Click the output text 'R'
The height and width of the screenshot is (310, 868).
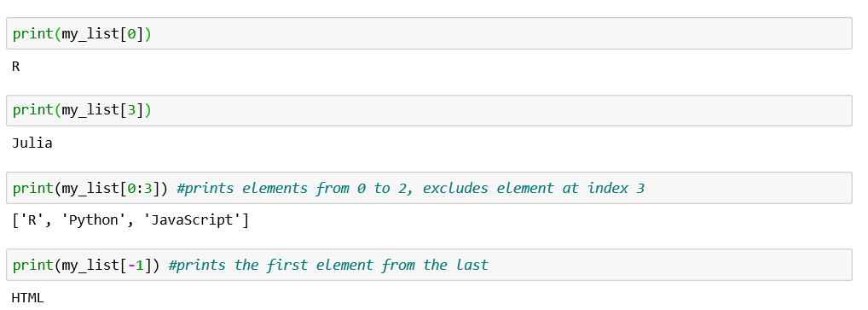point(15,67)
